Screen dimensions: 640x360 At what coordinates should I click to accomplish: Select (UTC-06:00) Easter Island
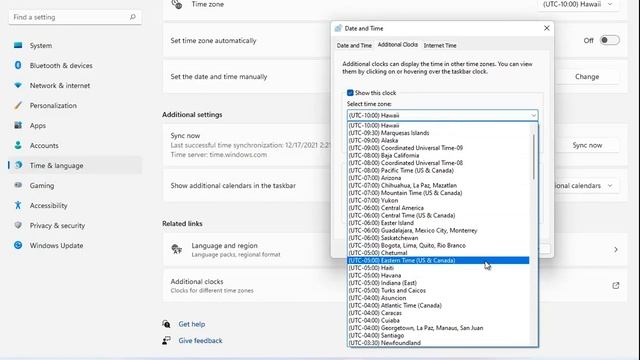[x=438, y=223]
